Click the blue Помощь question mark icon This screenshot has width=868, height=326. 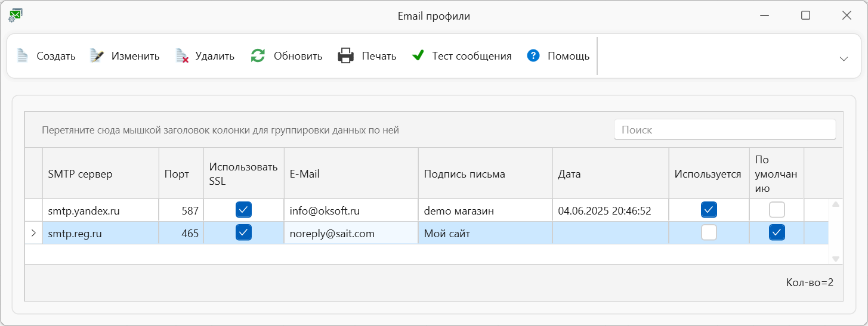533,56
